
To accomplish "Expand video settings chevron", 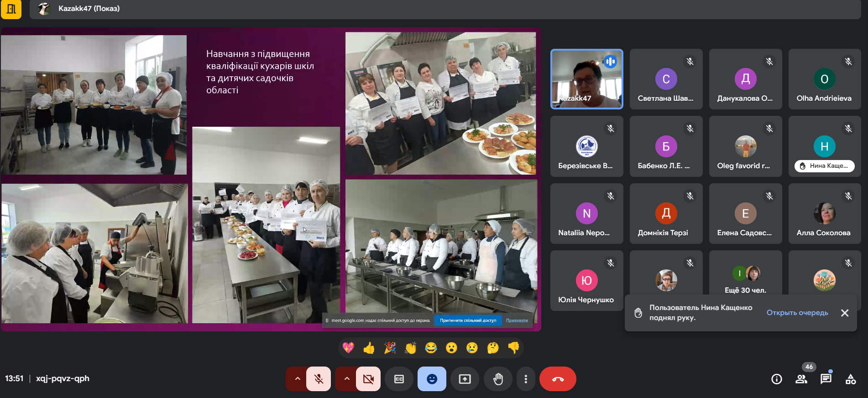I will [347, 379].
